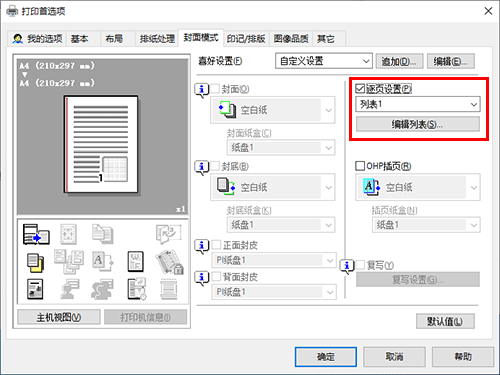Image resolution: width=500 pixels, height=375 pixels.
Task: Click the info icon beside 封面
Action: click(202, 90)
